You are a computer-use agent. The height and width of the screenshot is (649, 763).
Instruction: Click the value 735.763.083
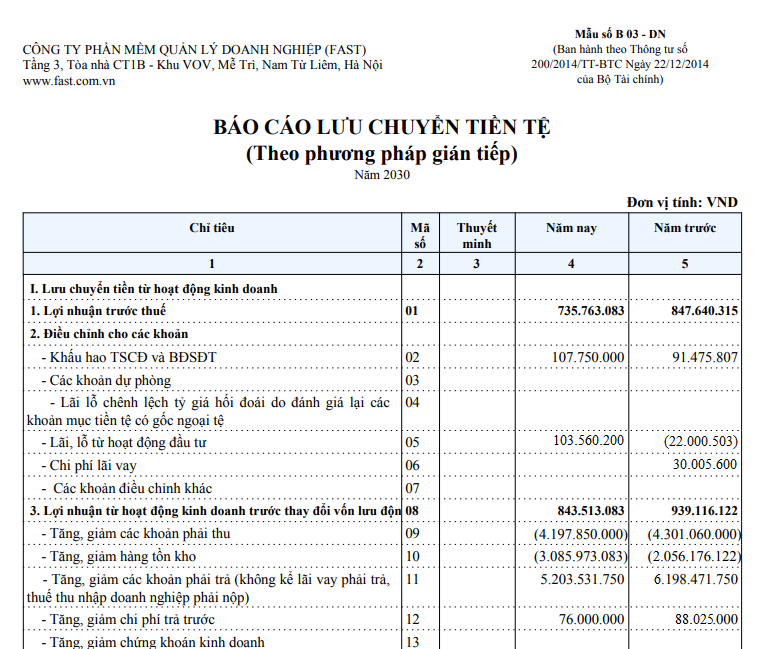(590, 311)
